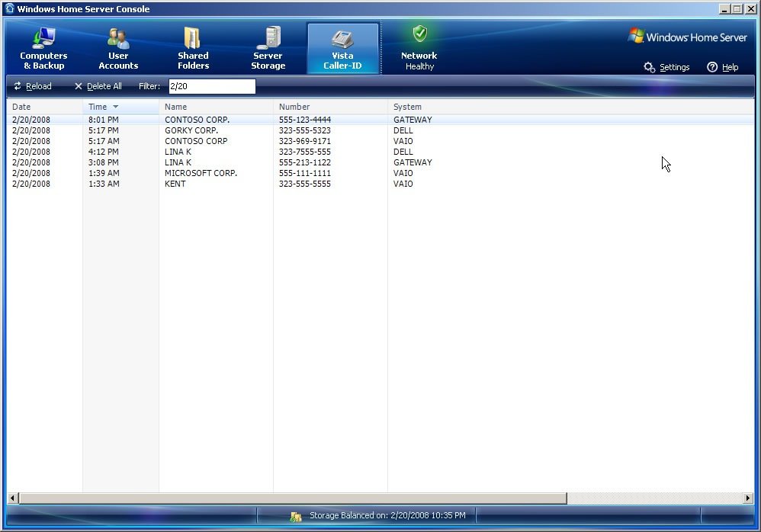Minimize the Home Server Console window
This screenshot has height=532, width=761.
coord(724,8)
